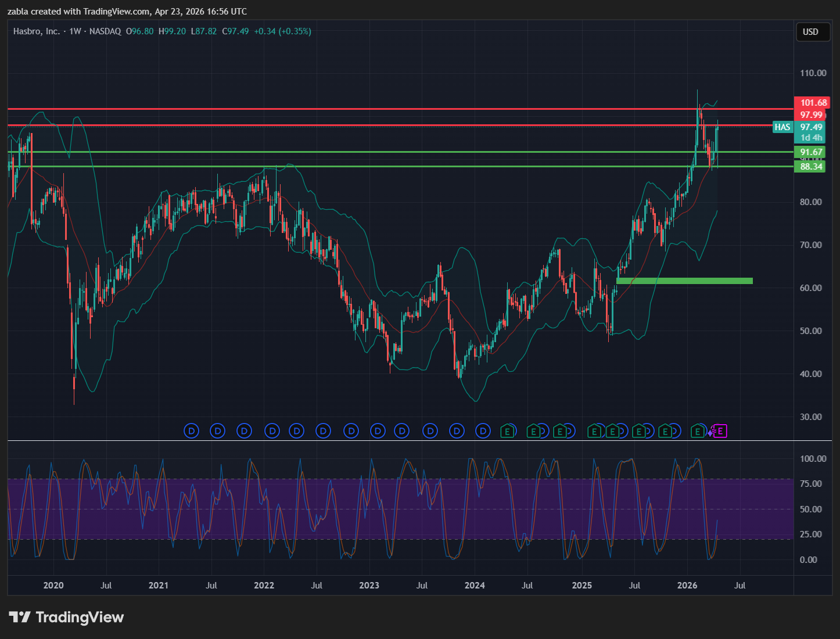Click the red 97.99 price label
840x639 pixels.
click(x=811, y=115)
